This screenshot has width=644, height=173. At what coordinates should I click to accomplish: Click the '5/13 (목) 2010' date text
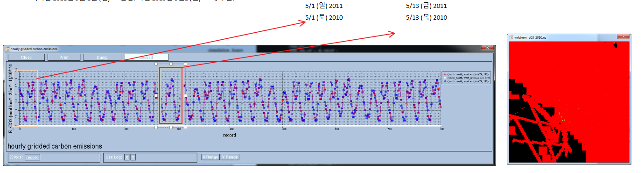coord(427,18)
